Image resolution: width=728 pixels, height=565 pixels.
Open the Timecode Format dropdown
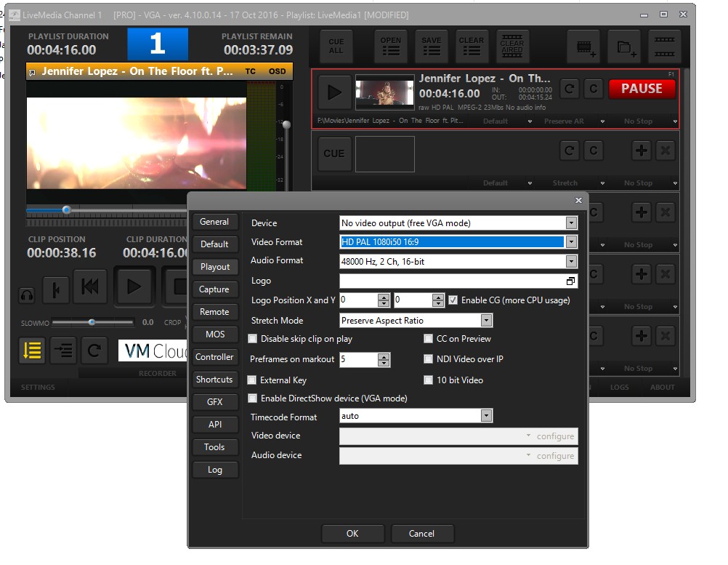[x=486, y=416]
